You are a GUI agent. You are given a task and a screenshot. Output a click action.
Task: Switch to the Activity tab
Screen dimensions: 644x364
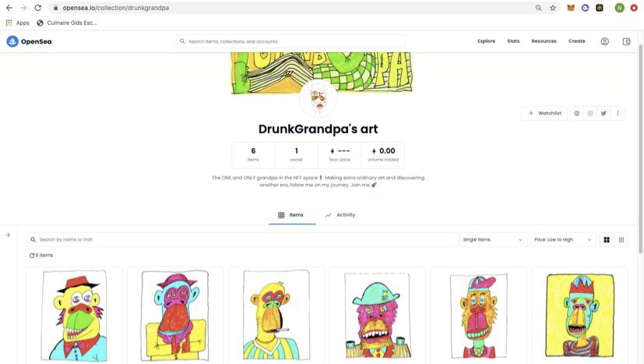[x=340, y=215]
